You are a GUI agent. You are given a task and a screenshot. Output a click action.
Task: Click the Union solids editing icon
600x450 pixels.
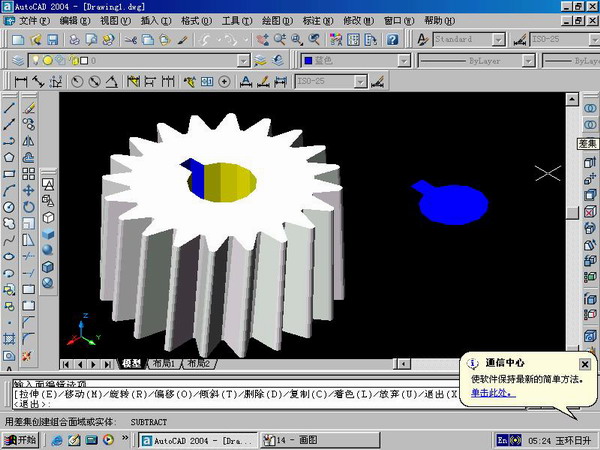pos(590,109)
